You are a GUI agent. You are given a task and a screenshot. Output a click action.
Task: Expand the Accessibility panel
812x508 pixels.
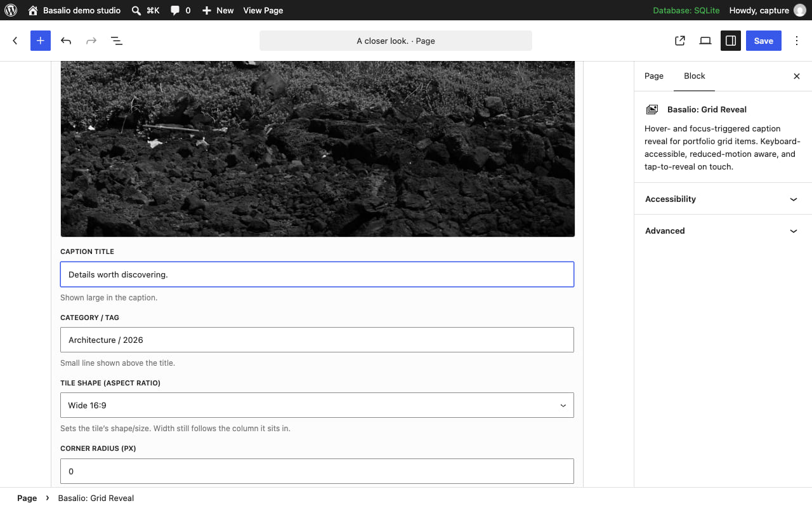click(723, 199)
